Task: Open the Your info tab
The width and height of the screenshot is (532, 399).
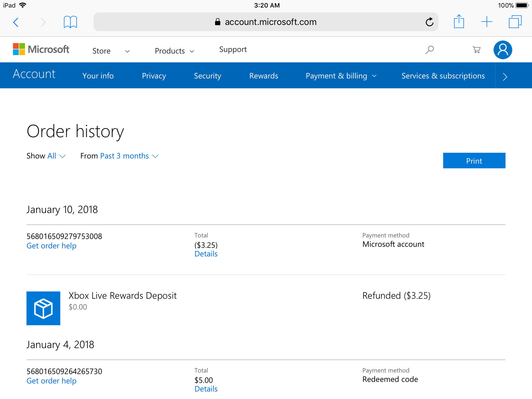Action: (98, 76)
